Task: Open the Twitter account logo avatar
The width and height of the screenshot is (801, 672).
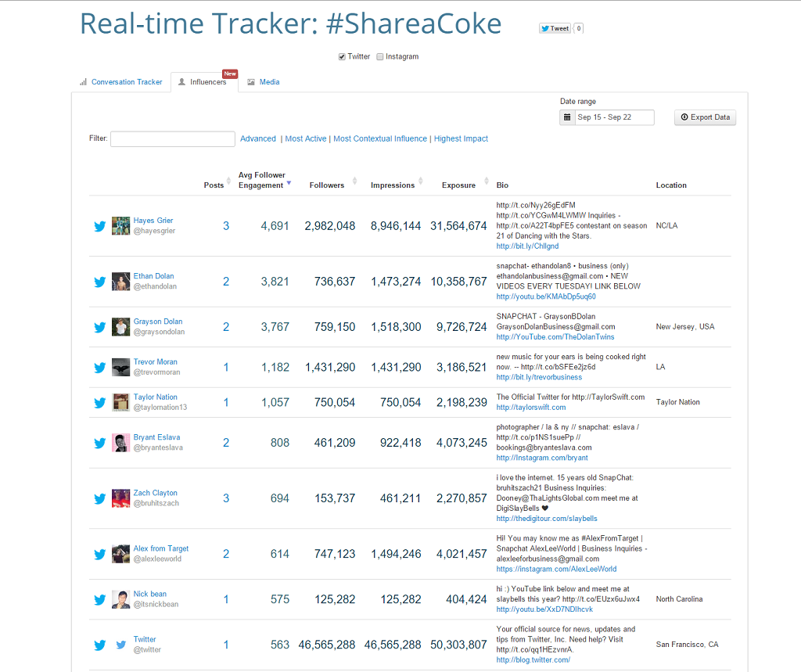Action: click(x=120, y=645)
